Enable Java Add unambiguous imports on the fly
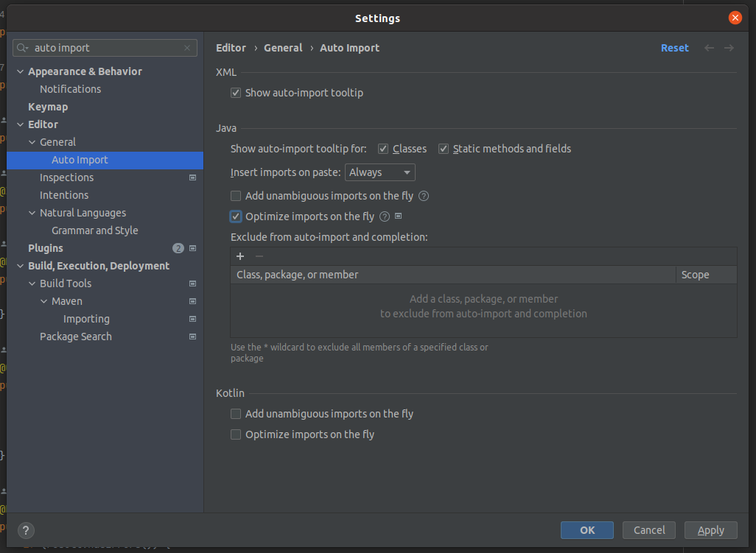Image resolution: width=756 pixels, height=553 pixels. click(236, 196)
